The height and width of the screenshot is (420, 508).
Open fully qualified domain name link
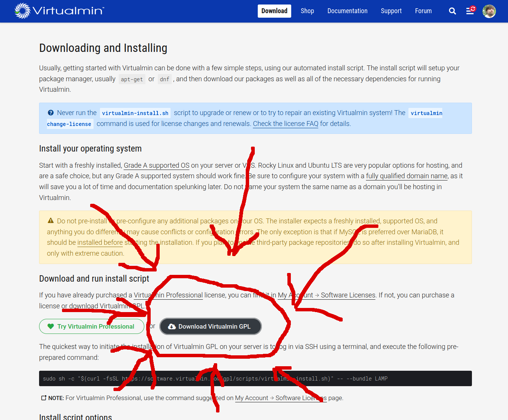pos(407,176)
